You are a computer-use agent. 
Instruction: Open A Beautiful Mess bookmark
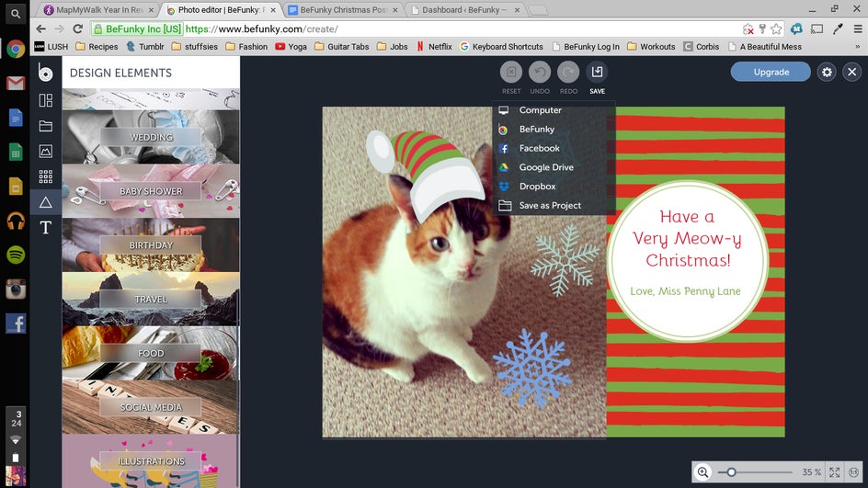tap(765, 47)
